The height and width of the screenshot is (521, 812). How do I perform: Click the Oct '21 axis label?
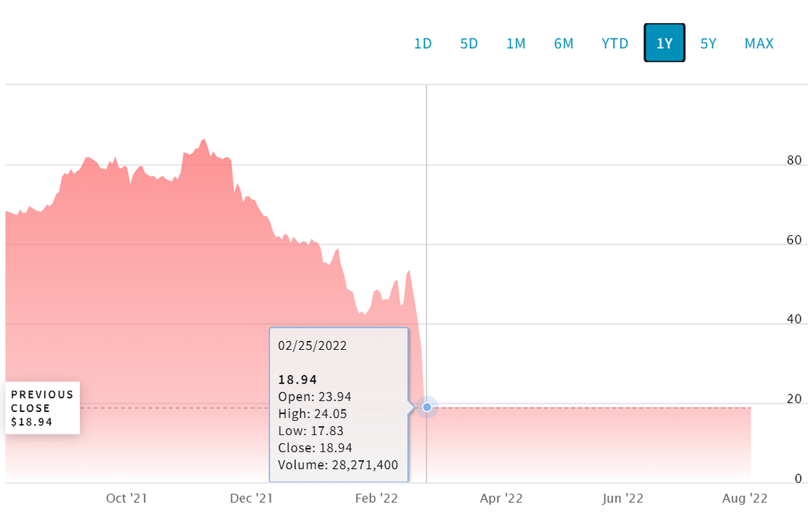point(127,499)
